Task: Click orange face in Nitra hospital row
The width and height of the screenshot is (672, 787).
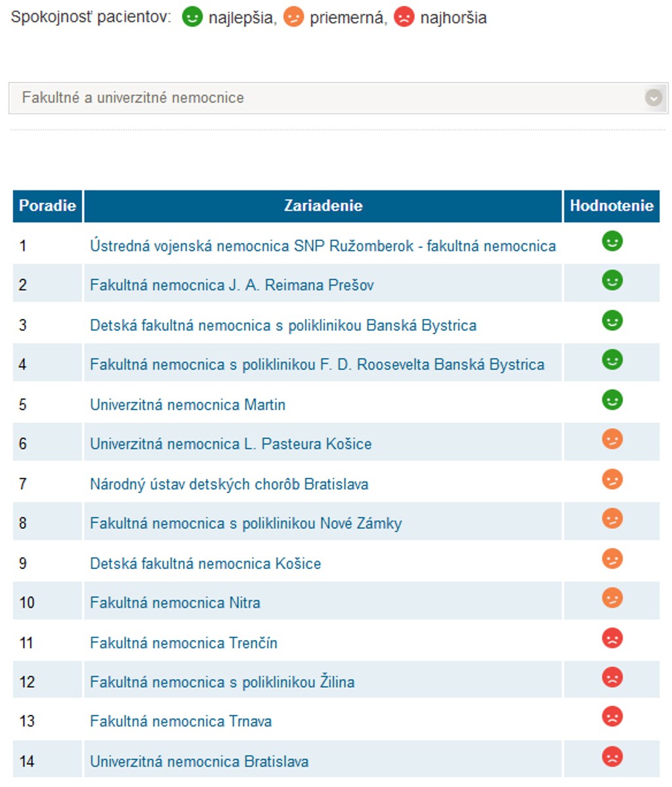Action: click(x=612, y=599)
